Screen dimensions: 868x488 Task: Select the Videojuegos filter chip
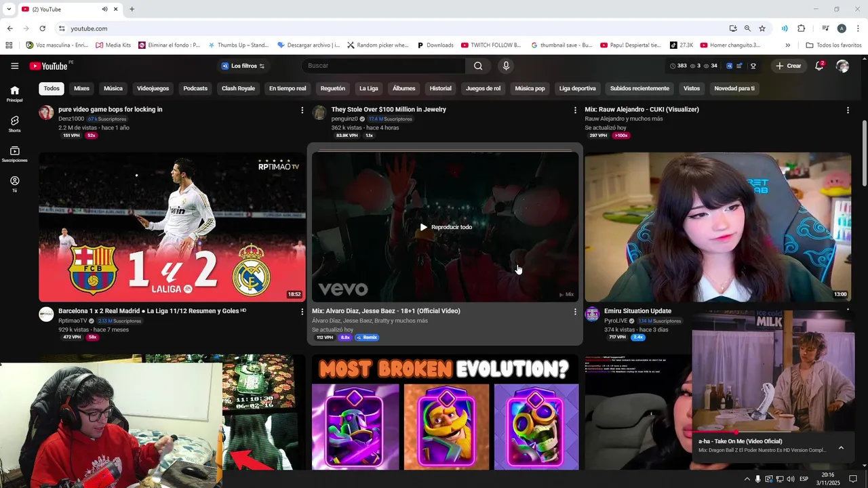pyautogui.click(x=153, y=88)
